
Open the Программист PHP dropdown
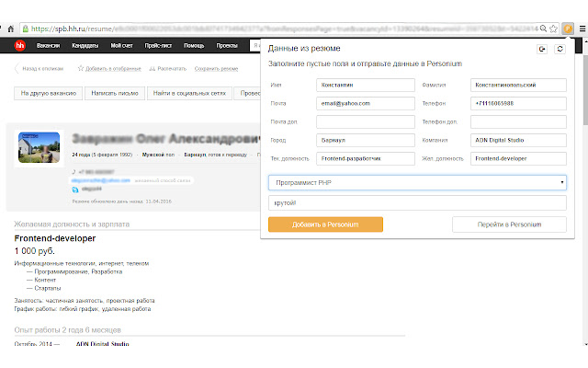417,182
